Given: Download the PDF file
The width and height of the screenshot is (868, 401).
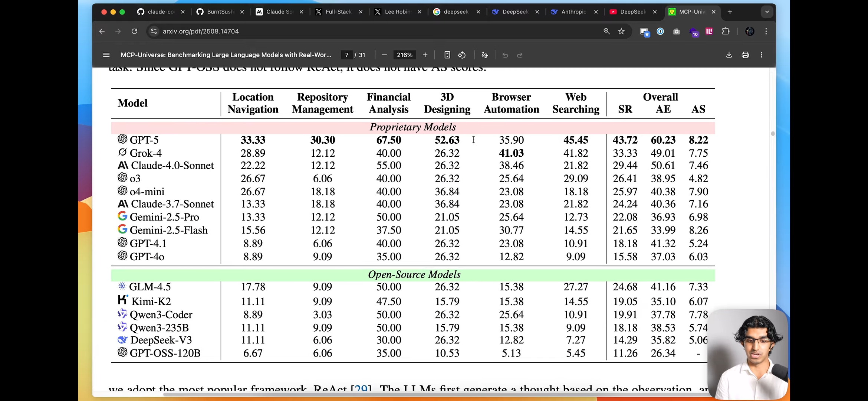Looking at the screenshot, I should 729,55.
